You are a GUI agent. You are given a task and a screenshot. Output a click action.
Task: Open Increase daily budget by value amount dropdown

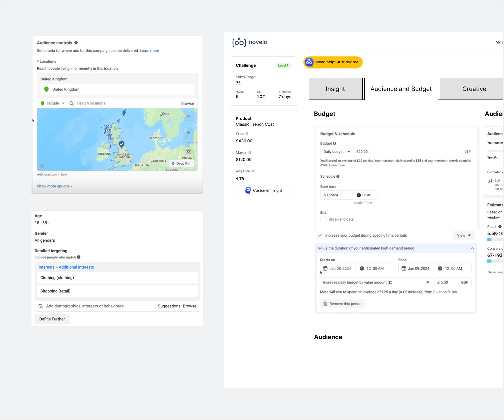[x=376, y=282]
